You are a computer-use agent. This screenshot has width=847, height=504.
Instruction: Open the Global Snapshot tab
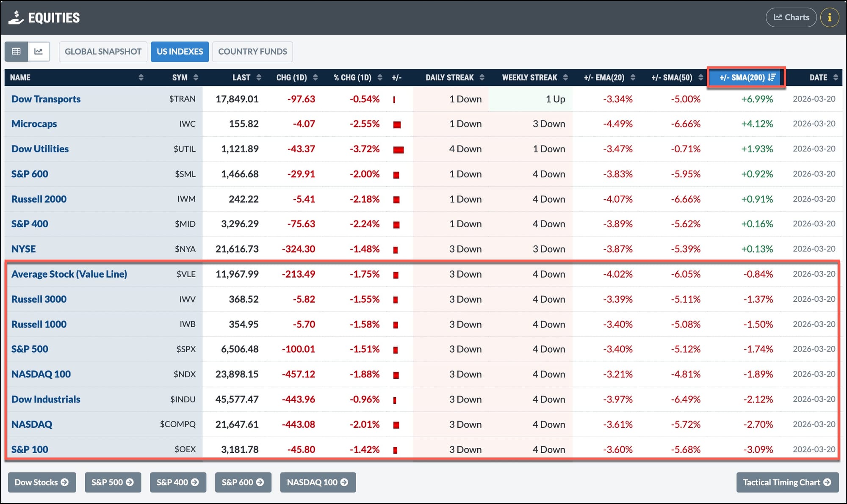tap(103, 52)
